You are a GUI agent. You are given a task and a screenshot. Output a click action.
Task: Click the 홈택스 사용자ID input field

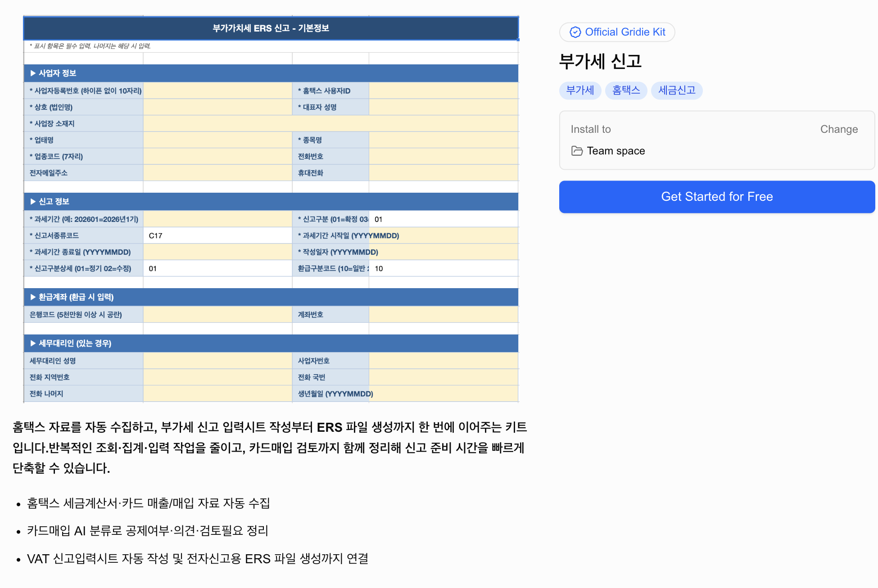point(444,90)
